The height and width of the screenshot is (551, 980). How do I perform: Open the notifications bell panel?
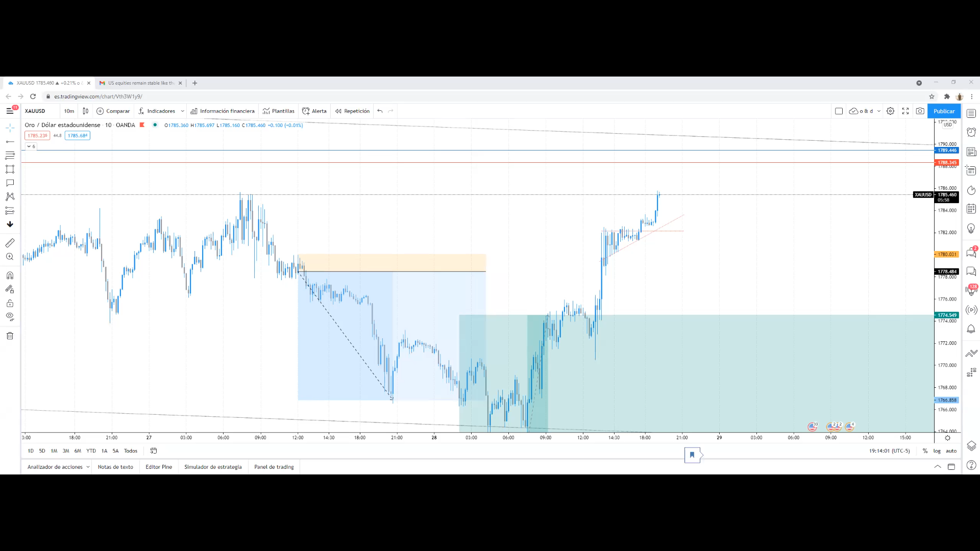point(971,329)
